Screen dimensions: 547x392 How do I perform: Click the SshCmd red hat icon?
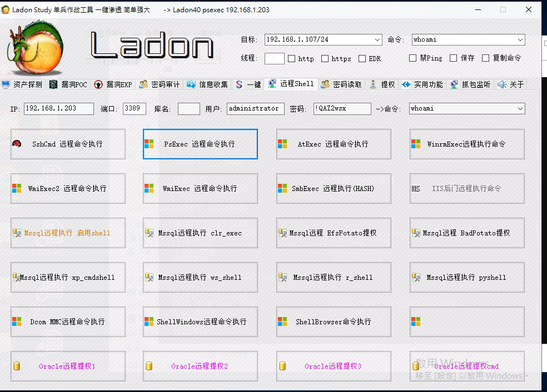17,144
